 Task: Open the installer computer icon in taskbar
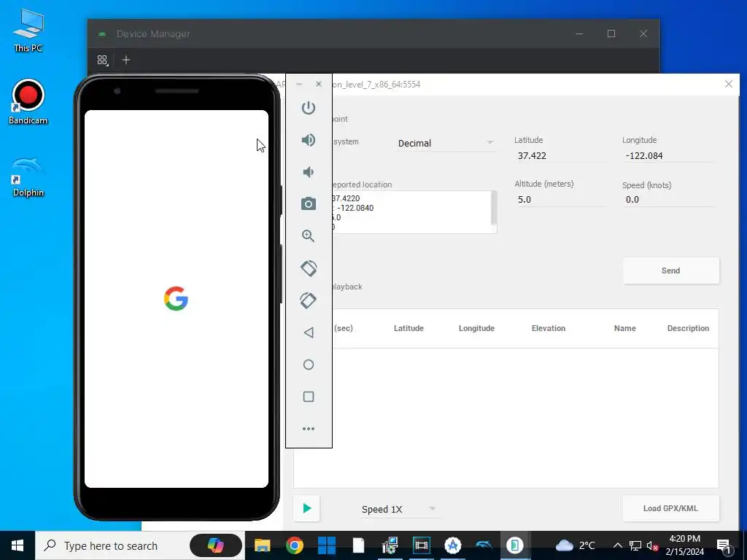[x=390, y=545]
